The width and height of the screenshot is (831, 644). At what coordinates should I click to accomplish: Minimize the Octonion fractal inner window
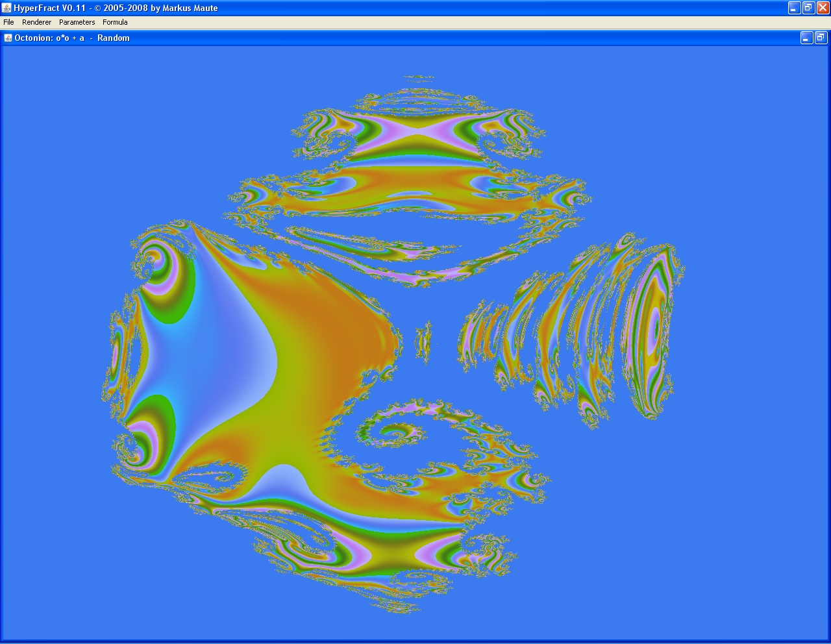[x=806, y=38]
